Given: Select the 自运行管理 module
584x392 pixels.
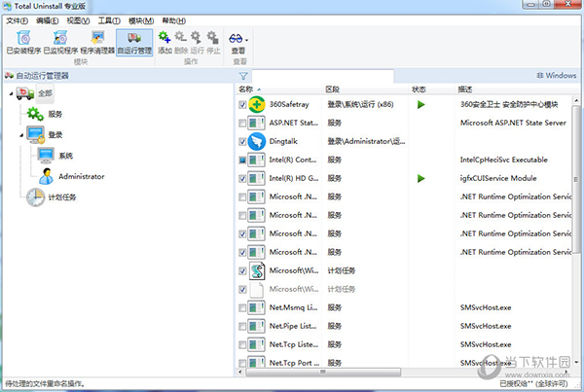Looking at the screenshot, I should pos(134,43).
